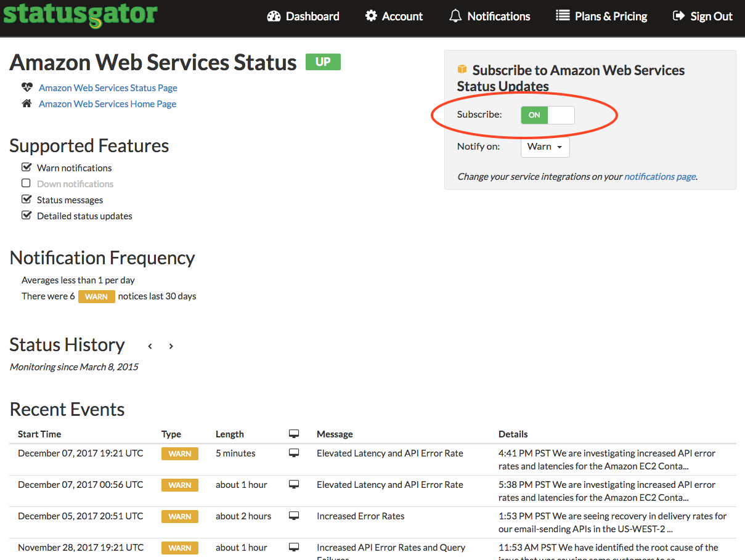Open Amazon Web Services Status Page link
Viewport: 745px width, 560px height.
click(x=108, y=87)
